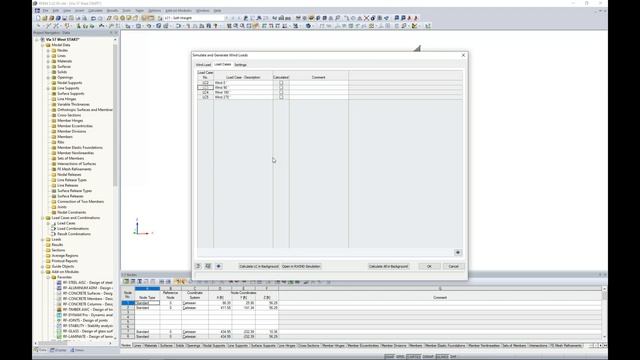Select Nodal Supports in the navigator tree
Screen dimensions: 640x360
[69, 83]
